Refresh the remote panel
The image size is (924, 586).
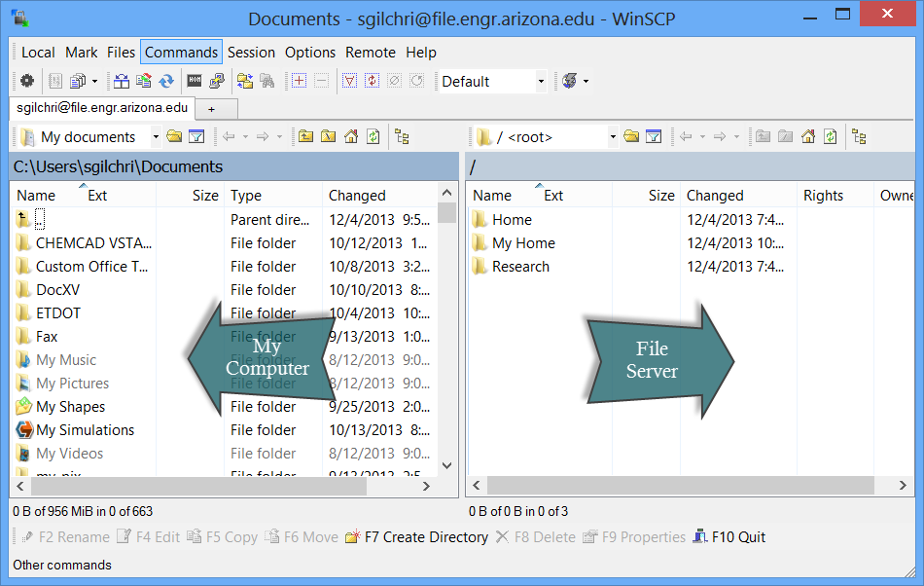coord(831,137)
